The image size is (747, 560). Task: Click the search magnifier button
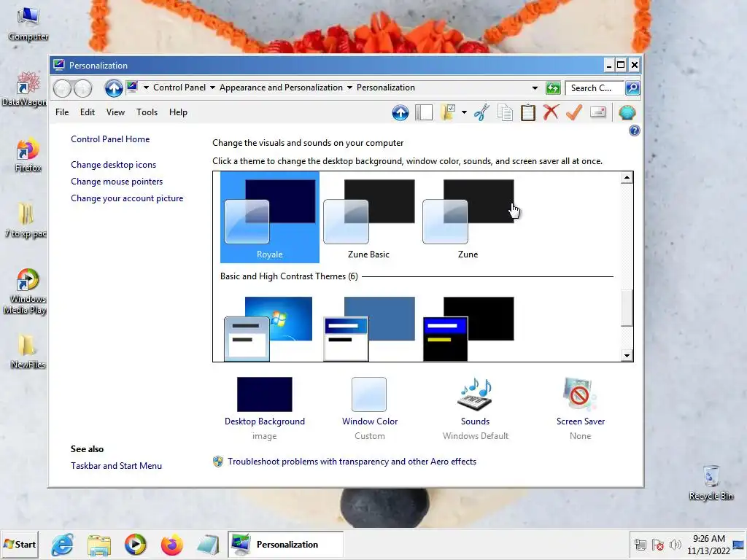(x=632, y=88)
